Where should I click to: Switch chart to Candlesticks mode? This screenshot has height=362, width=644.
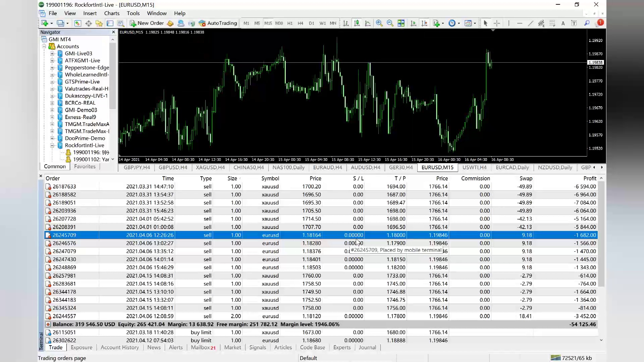[x=357, y=23]
